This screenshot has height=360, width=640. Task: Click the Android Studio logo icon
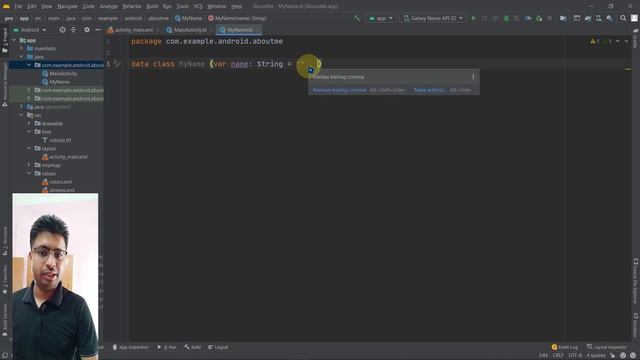[6, 6]
